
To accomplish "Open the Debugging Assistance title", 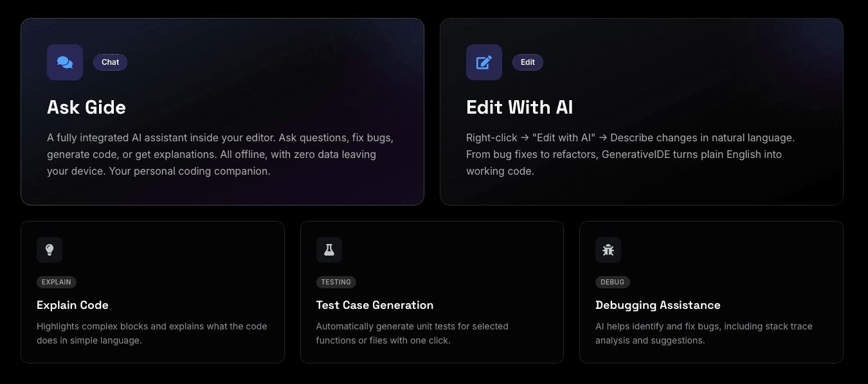I will tap(658, 305).
